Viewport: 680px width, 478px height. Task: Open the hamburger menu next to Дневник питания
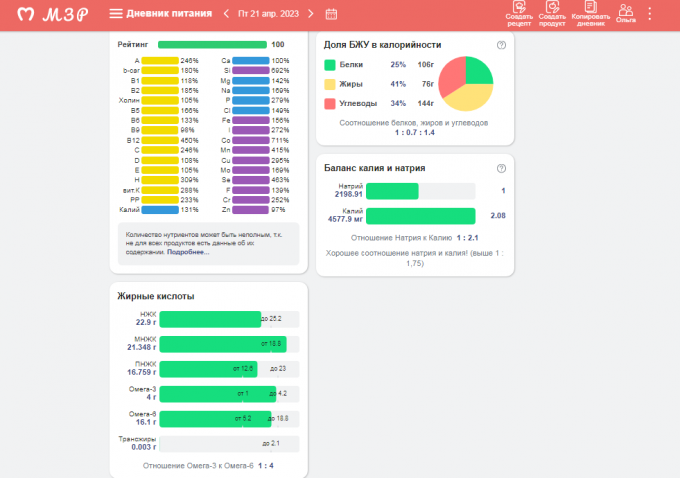(116, 14)
